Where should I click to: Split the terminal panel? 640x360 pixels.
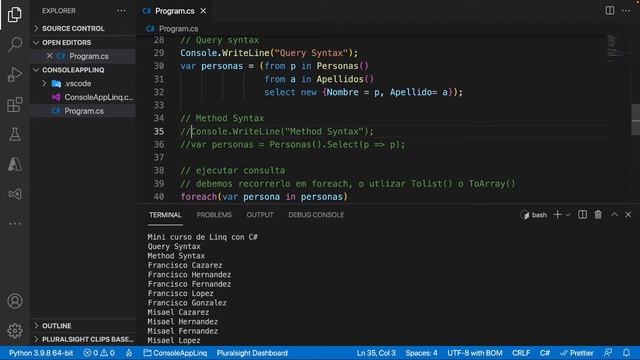(x=582, y=215)
